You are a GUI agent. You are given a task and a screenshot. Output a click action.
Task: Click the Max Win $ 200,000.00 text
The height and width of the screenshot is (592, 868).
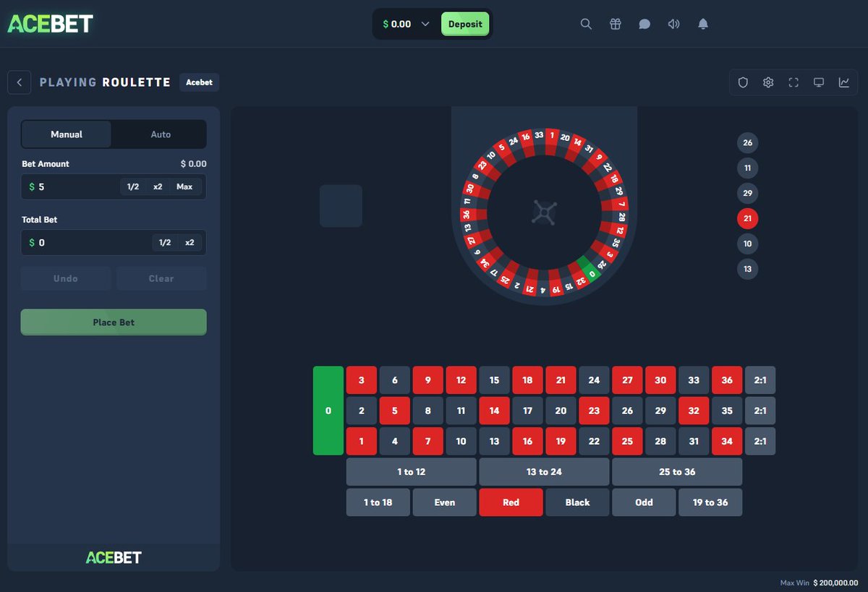(x=819, y=583)
